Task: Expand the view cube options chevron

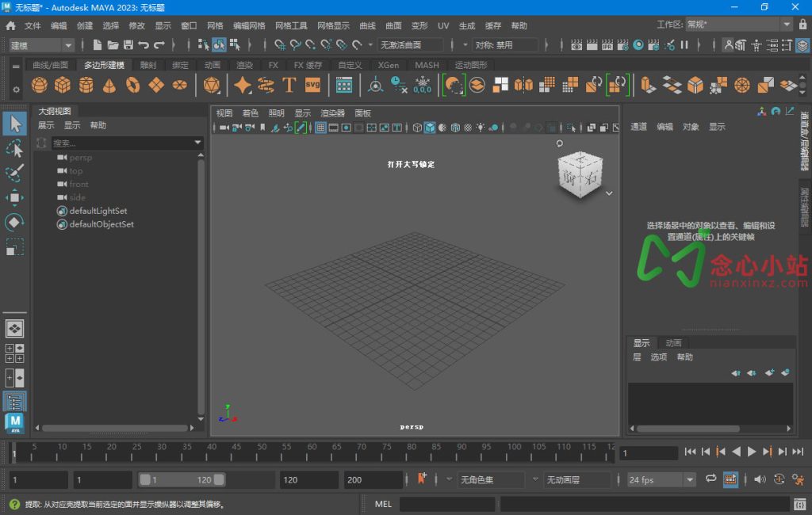Action: [x=610, y=193]
